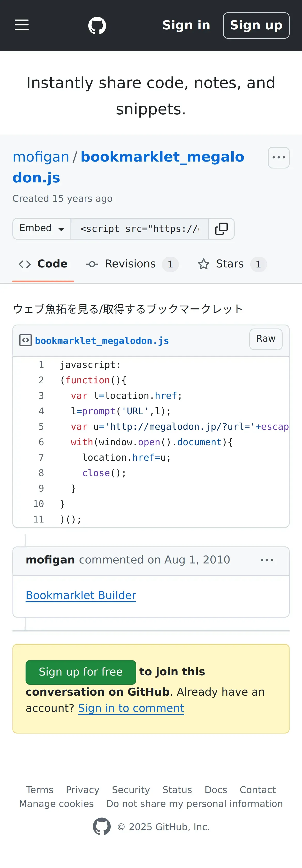Click the GitHub logo in header
302x868 pixels.
[x=97, y=26]
